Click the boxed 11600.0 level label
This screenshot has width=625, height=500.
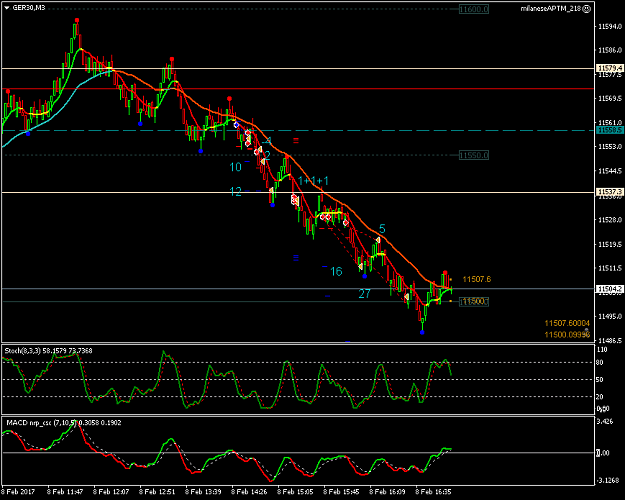[x=474, y=9]
